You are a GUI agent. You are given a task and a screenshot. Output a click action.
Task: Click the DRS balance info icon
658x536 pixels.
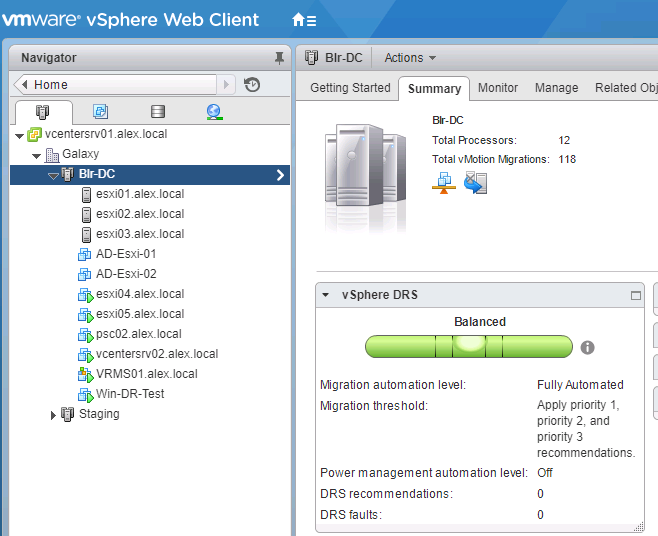[x=588, y=347]
